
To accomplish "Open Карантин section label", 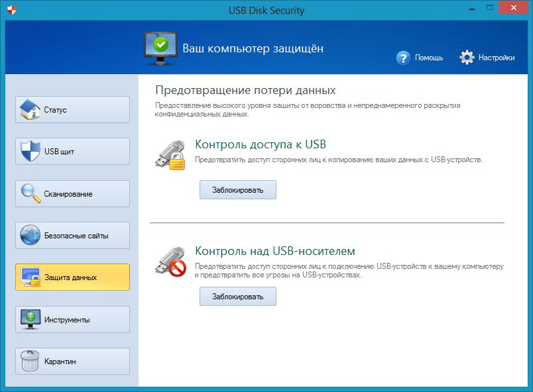I will (60, 362).
